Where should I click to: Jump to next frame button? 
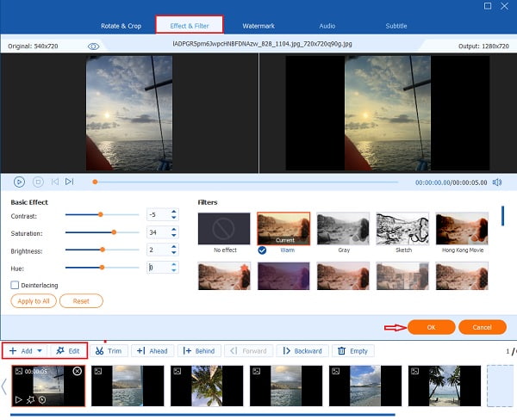(69, 182)
